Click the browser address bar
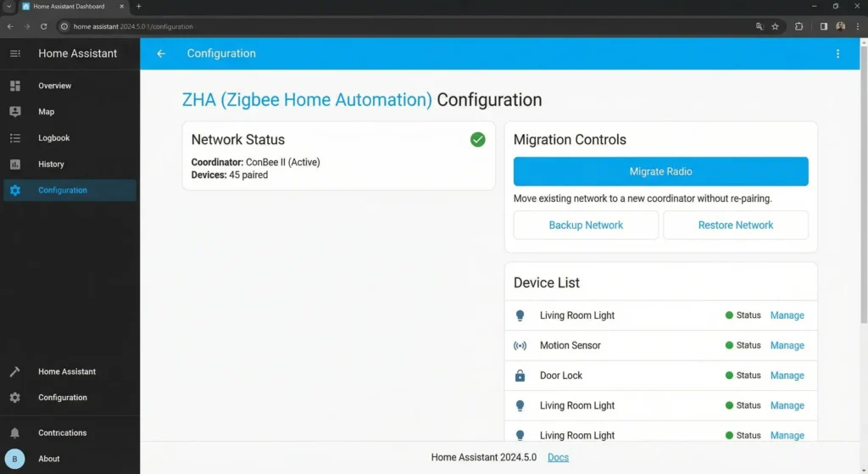 (x=407, y=26)
